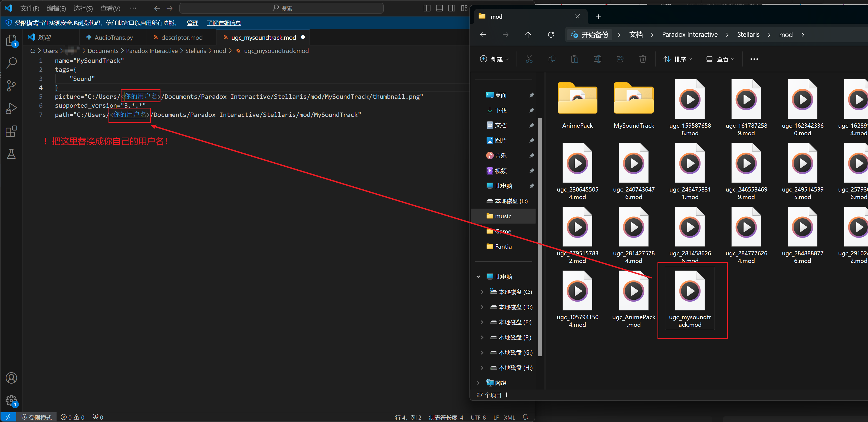Open Source Control view
This screenshot has width=868, height=422.
[x=11, y=85]
